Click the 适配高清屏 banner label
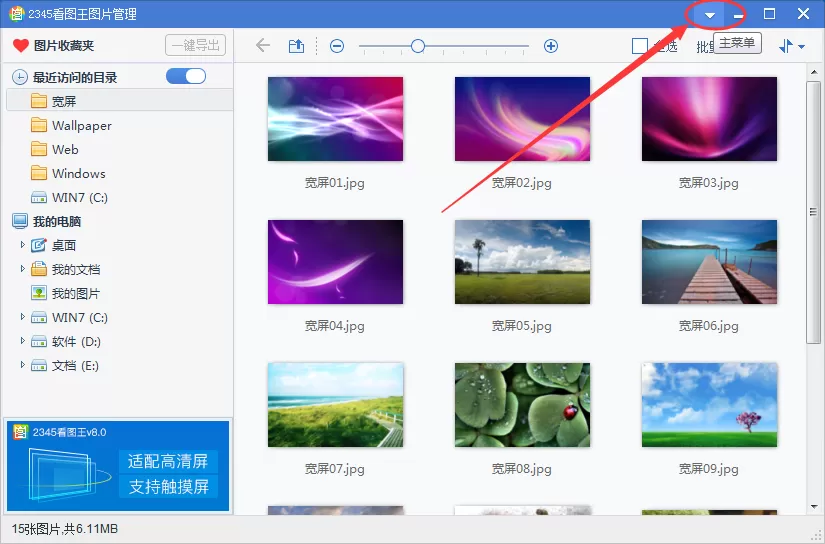This screenshot has height=544, width=825. 168,461
